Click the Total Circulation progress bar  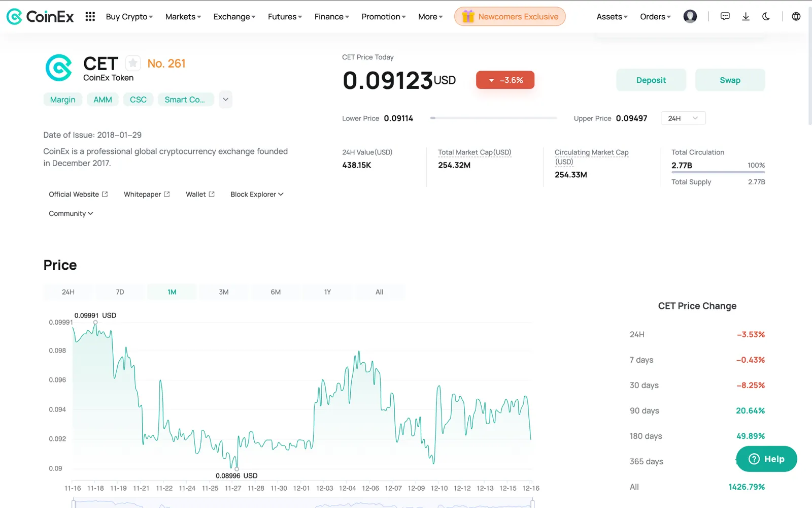click(718, 172)
